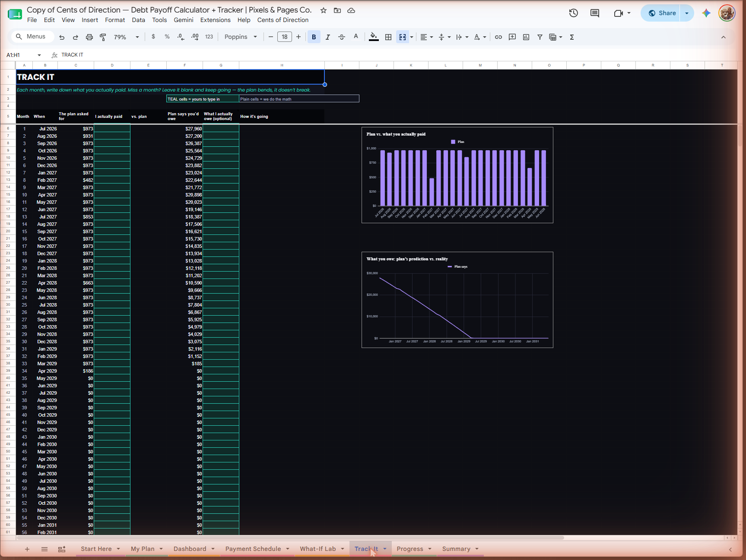Open fill color bucket
Screen dimensions: 746x560
(x=374, y=37)
